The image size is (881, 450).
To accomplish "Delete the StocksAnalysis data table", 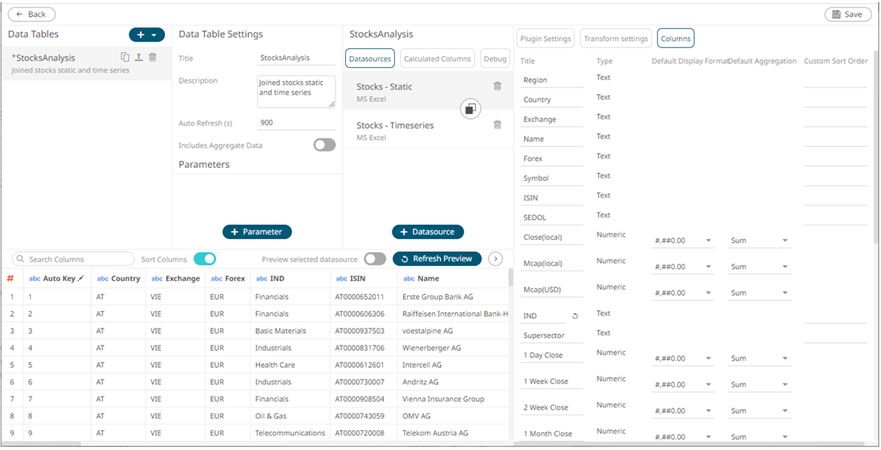I will (152, 58).
